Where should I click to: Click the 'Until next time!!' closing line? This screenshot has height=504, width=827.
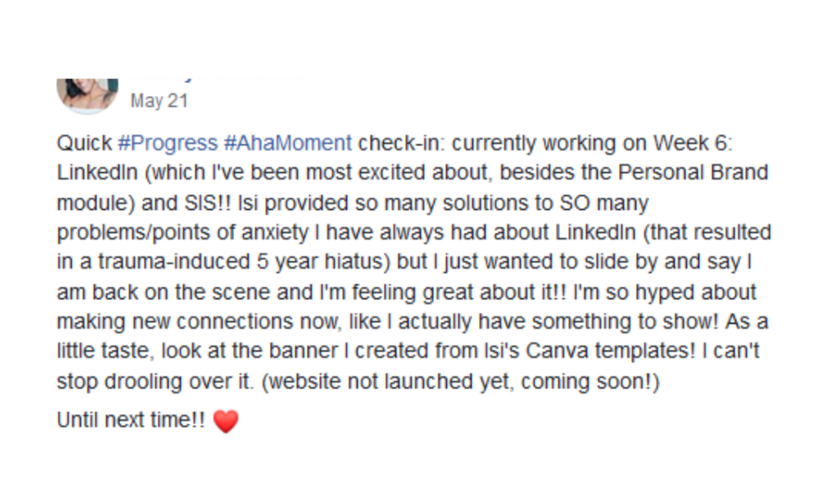click(x=131, y=420)
